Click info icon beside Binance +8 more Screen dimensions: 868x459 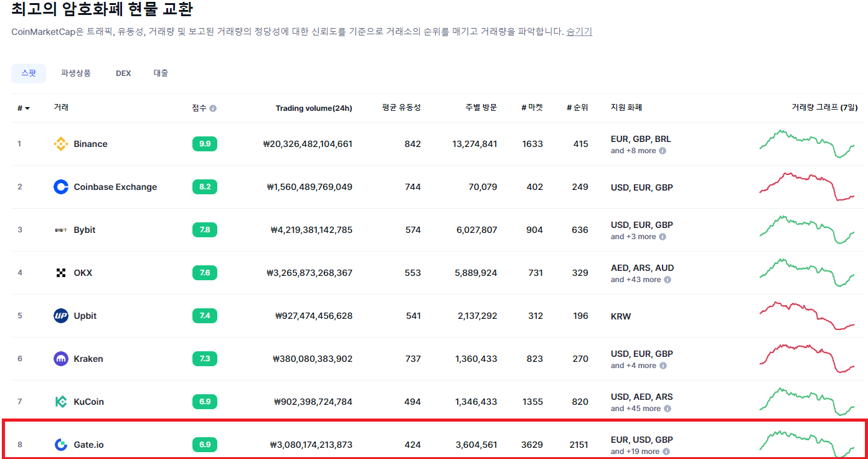point(663,151)
